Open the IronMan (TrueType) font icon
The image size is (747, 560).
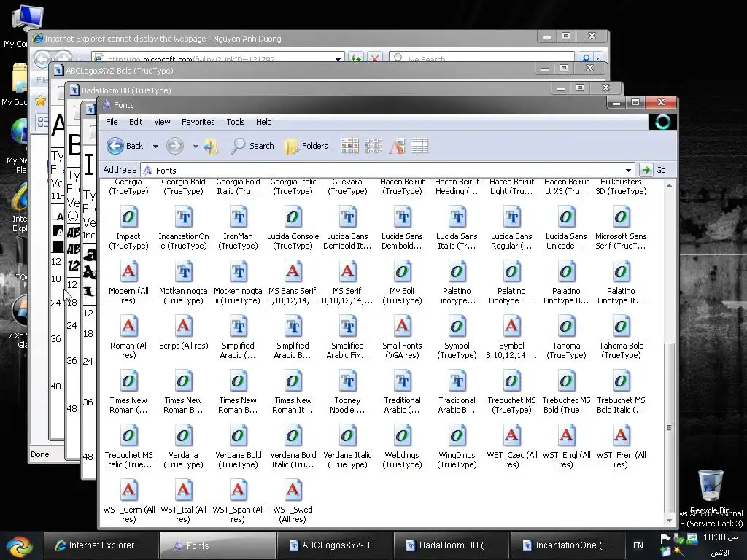[239, 217]
